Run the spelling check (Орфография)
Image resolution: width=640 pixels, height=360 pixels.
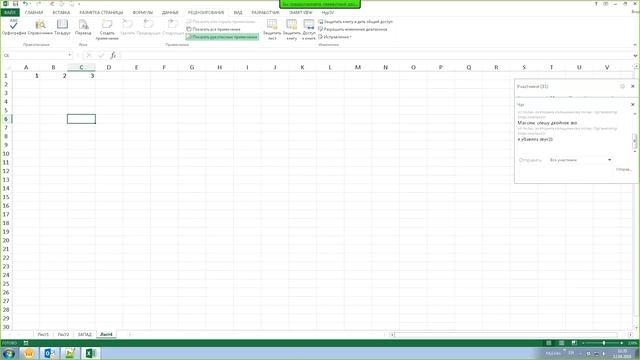pyautogui.click(x=13, y=27)
